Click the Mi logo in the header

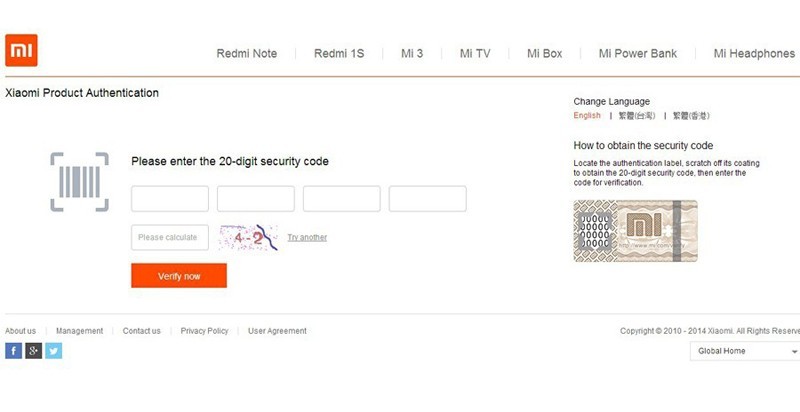(21, 49)
